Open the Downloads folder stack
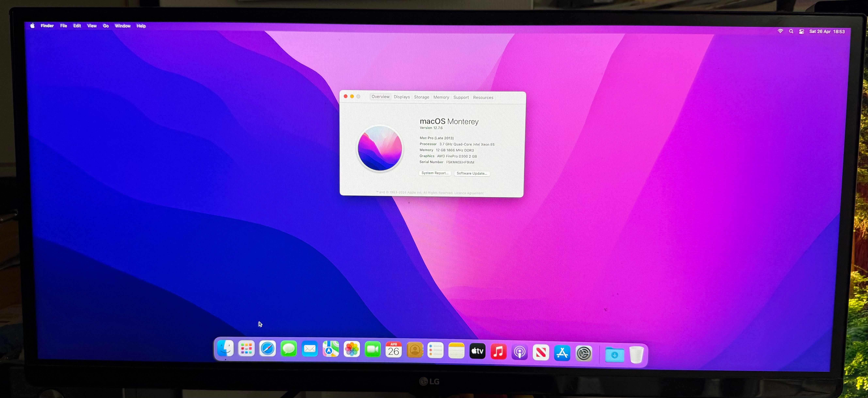 615,355
